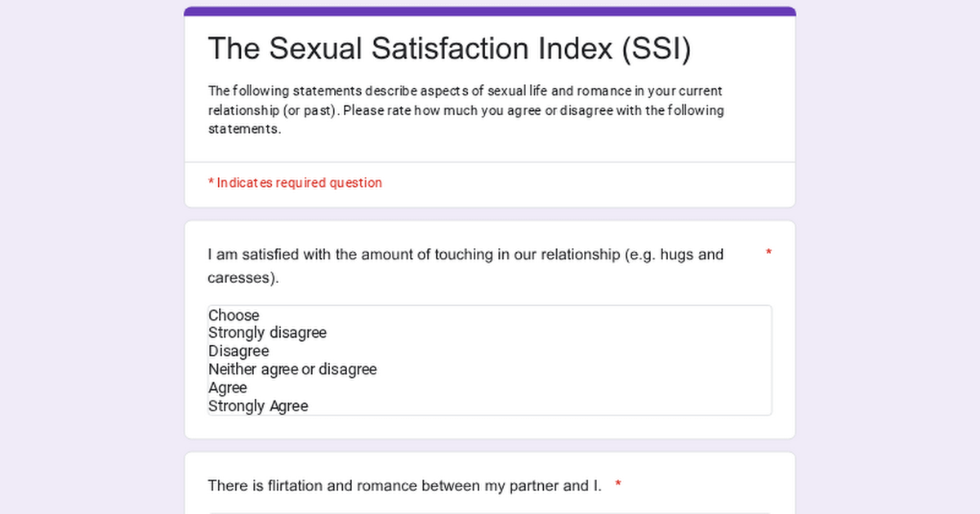The image size is (980, 514).
Task: Click the word "caresses" in first question
Action: click(241, 277)
